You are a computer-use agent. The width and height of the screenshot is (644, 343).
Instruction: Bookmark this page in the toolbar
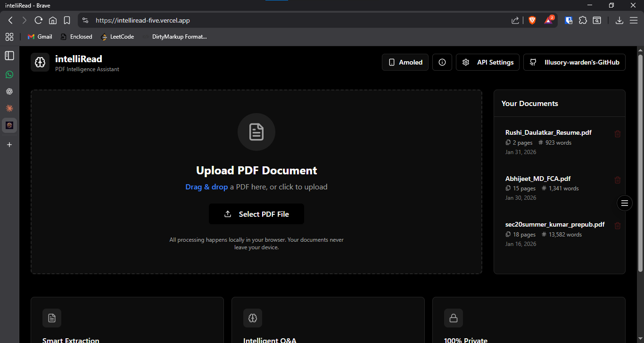67,20
